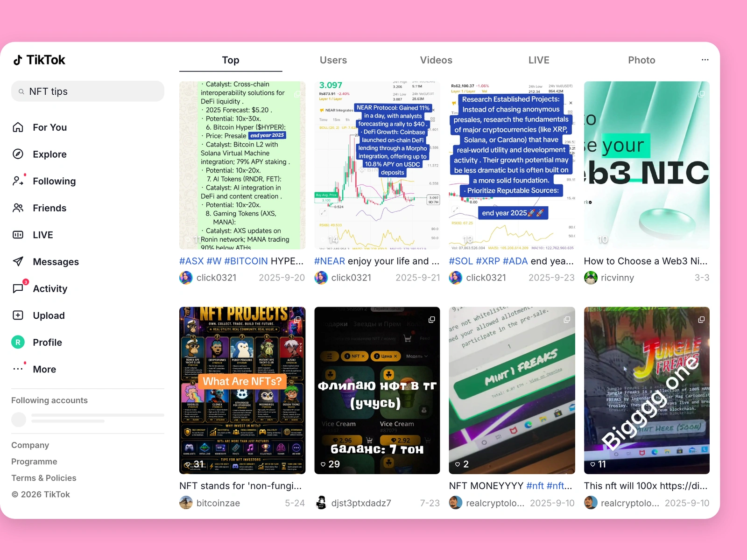Click username bitcoinzae
Image resolution: width=747 pixels, height=560 pixels.
pos(218,503)
